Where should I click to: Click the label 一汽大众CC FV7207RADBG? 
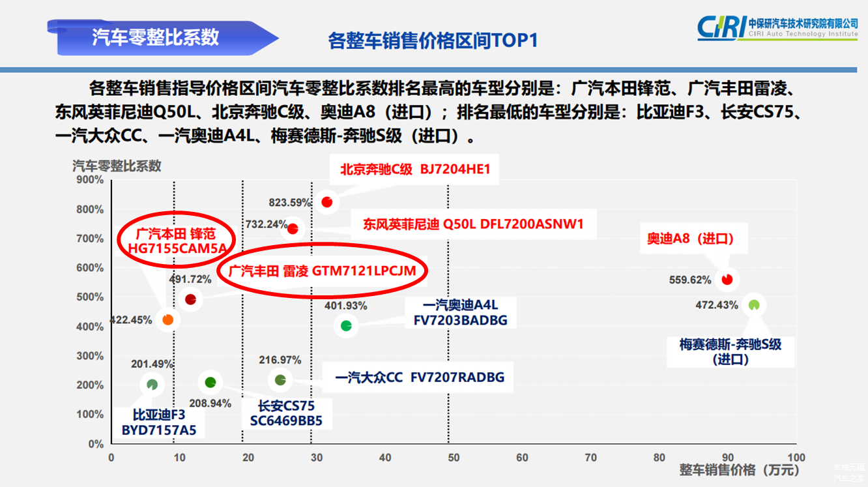click(420, 377)
